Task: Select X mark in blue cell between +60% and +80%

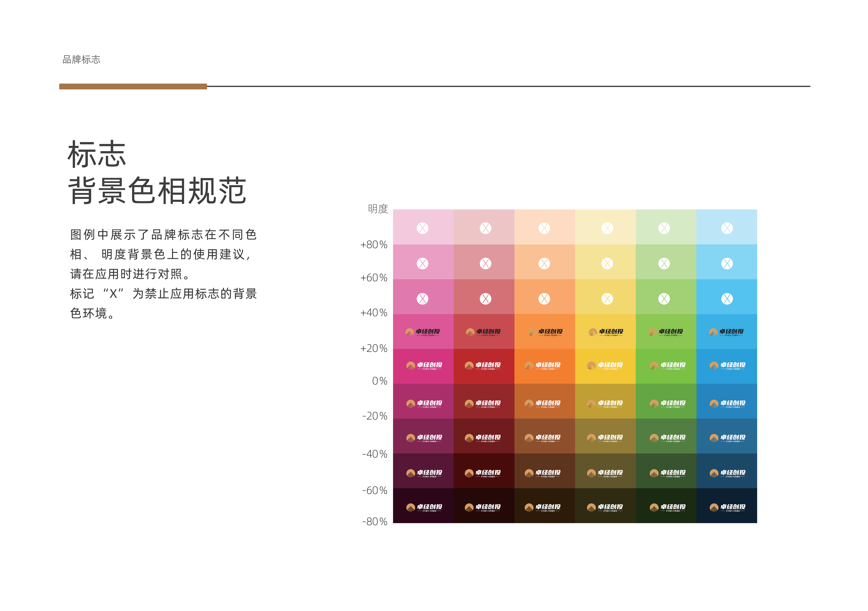Action: [x=727, y=263]
